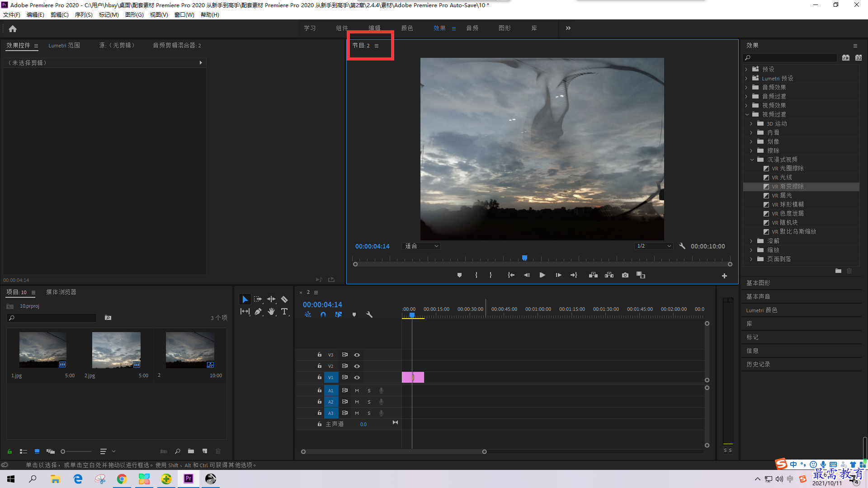
Task: Open Chrome from the Windows taskbar
Action: [x=122, y=479]
